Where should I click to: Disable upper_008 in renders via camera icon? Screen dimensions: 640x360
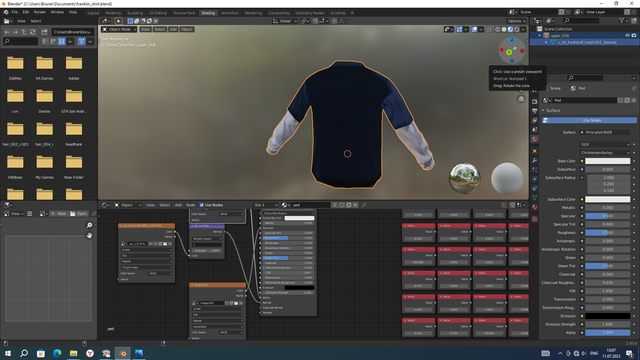[634, 36]
